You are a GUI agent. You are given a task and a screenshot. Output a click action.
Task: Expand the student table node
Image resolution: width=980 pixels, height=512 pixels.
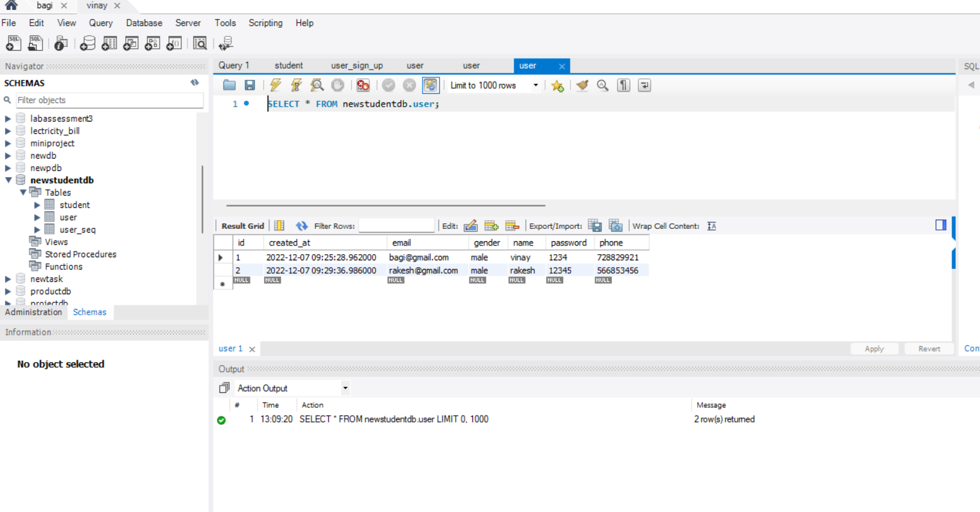37,205
